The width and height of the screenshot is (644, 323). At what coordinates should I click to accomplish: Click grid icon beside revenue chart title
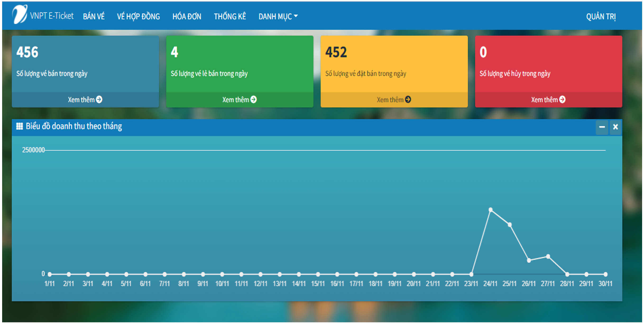pyautogui.click(x=19, y=126)
